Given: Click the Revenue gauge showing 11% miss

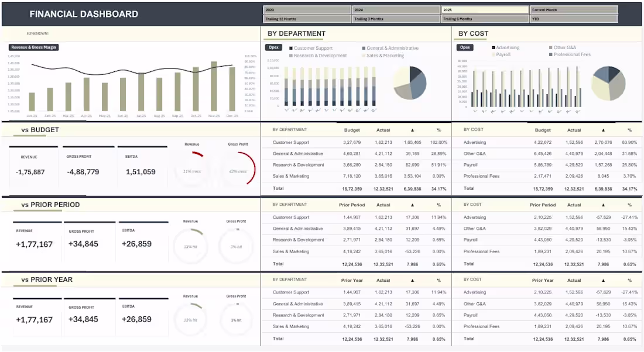Looking at the screenshot, I should [191, 161].
